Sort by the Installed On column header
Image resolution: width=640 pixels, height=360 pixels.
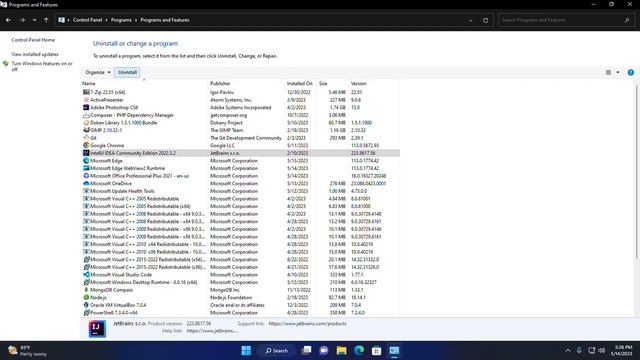pyautogui.click(x=300, y=84)
